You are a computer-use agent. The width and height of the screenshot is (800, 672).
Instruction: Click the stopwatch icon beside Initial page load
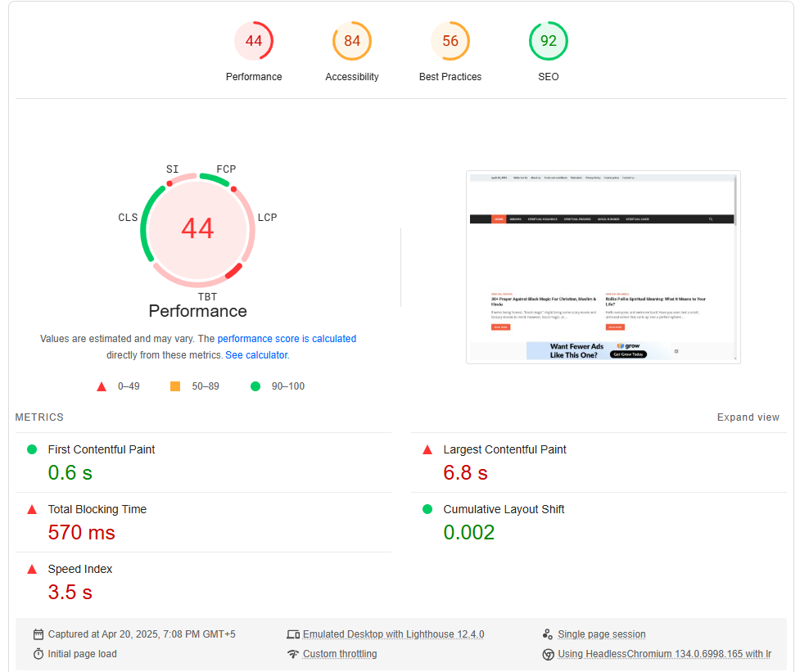point(38,654)
